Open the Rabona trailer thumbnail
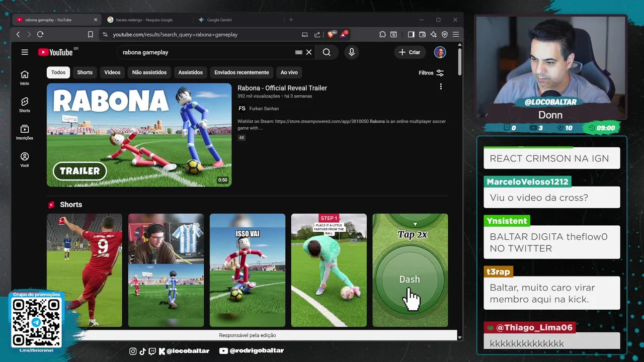Image resolution: width=644 pixels, height=362 pixels. click(x=139, y=135)
